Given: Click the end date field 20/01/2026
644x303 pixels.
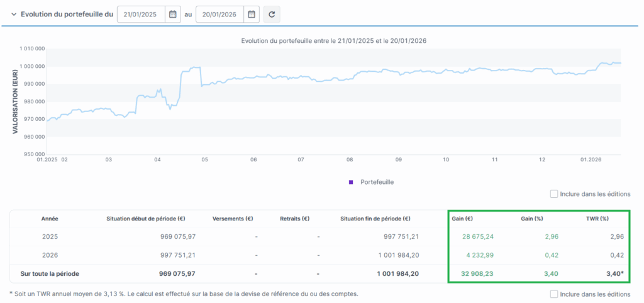Looking at the screenshot, I should 219,14.
